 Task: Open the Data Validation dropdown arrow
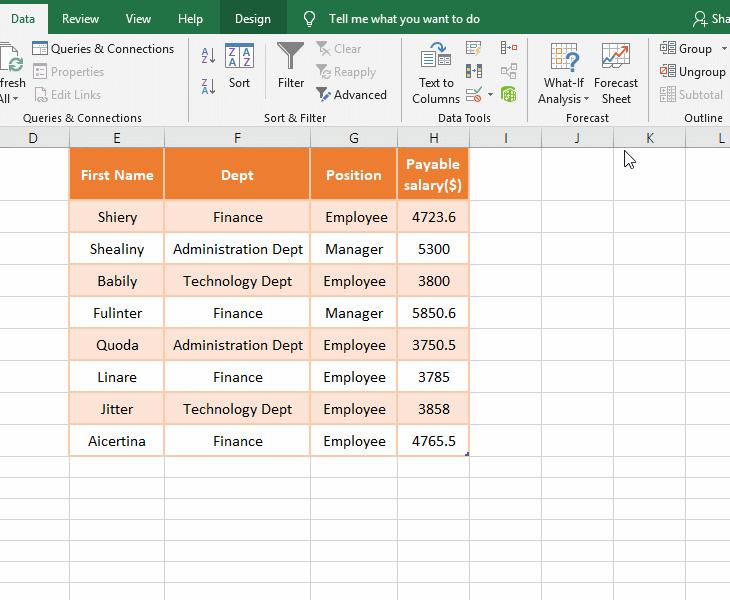coord(490,95)
